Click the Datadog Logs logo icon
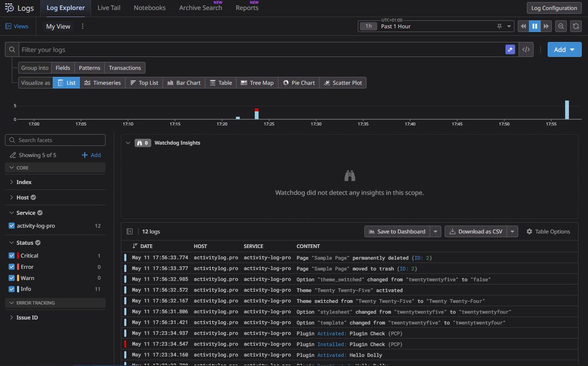588x366 pixels. (8, 8)
